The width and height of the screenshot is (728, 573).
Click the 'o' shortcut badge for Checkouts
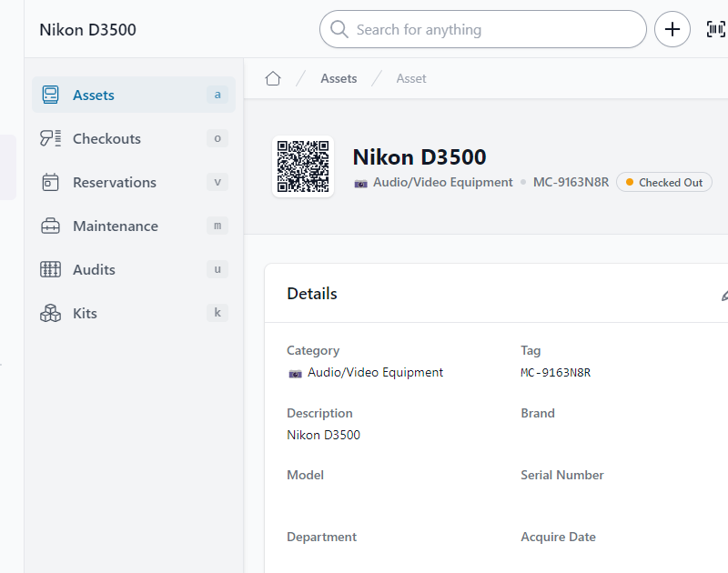(x=217, y=138)
